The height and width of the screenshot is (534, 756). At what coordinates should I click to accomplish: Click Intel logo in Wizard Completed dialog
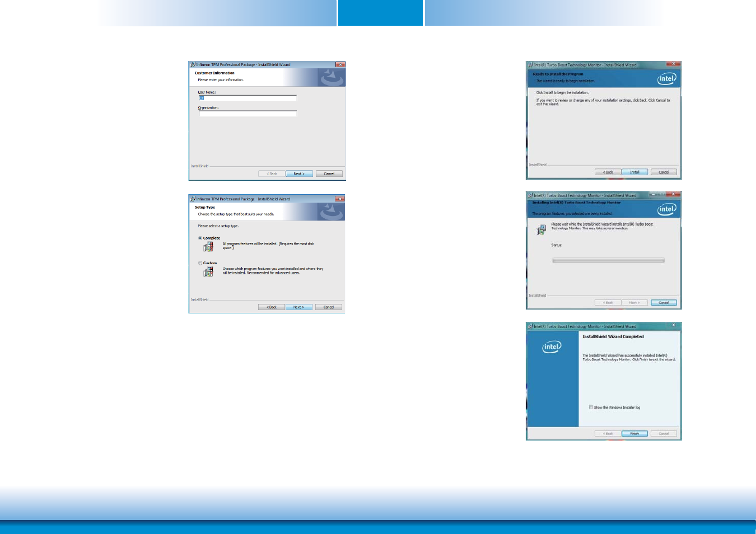[552, 347]
